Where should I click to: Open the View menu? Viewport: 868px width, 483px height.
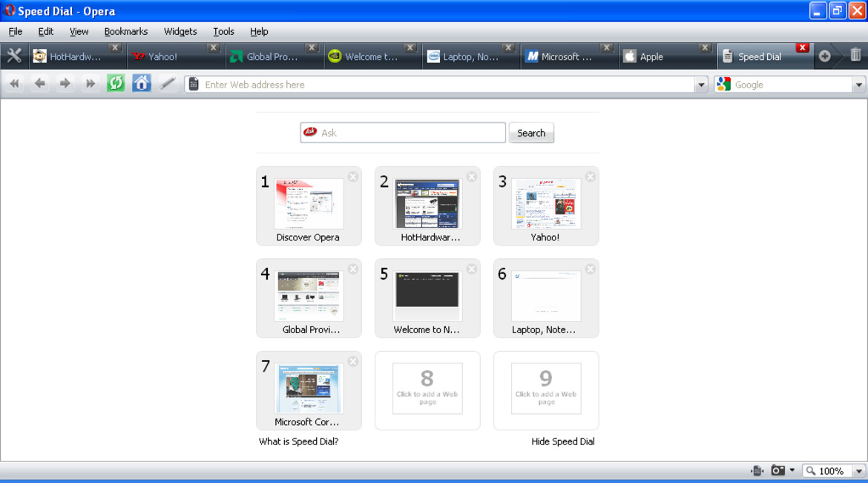[79, 32]
